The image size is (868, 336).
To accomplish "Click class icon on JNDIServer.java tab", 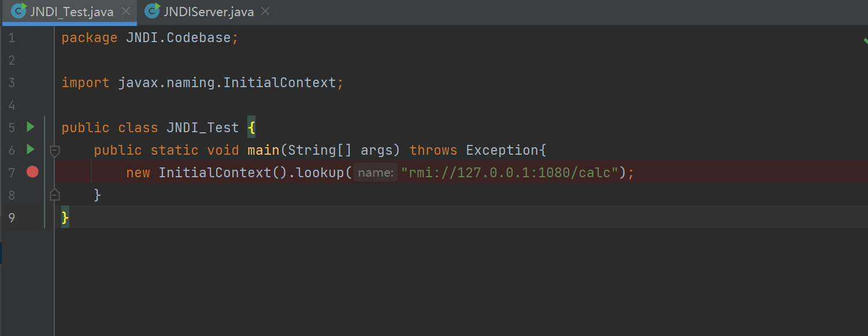I will pos(153,11).
